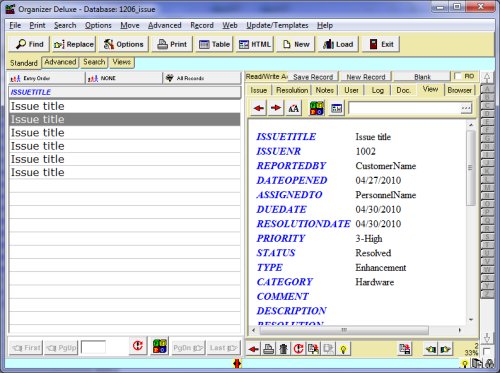Click the printer icon in bottom record toolbar
The width and height of the screenshot is (500, 373).
pos(269,349)
